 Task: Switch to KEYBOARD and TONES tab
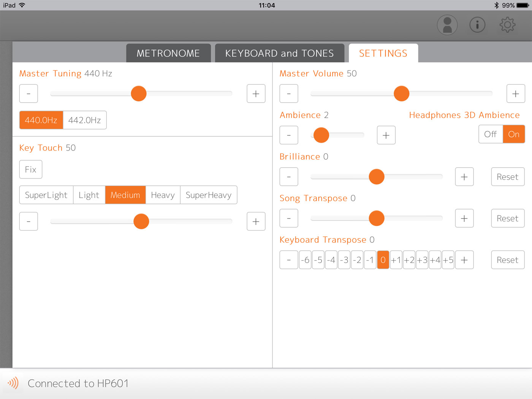pos(280,53)
